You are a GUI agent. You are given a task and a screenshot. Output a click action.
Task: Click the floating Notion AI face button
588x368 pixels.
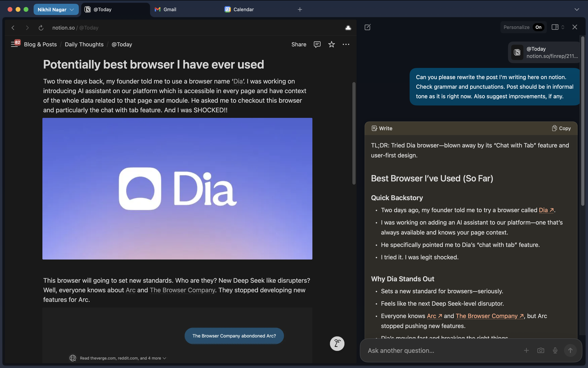click(x=337, y=343)
